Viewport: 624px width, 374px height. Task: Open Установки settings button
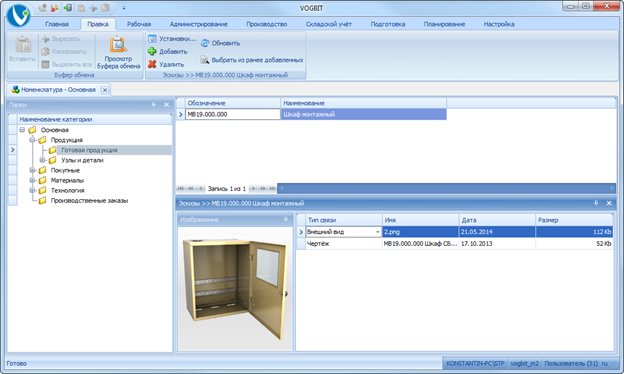(x=172, y=39)
